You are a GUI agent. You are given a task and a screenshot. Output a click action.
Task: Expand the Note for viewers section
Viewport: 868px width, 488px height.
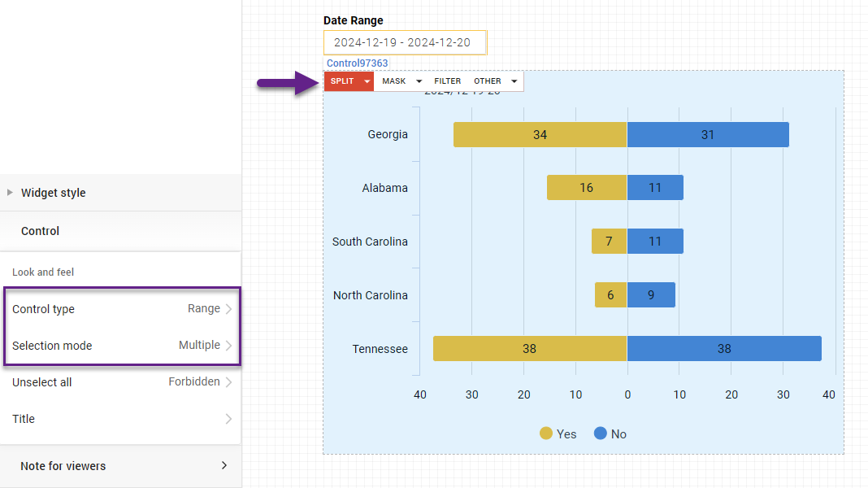[x=120, y=466]
